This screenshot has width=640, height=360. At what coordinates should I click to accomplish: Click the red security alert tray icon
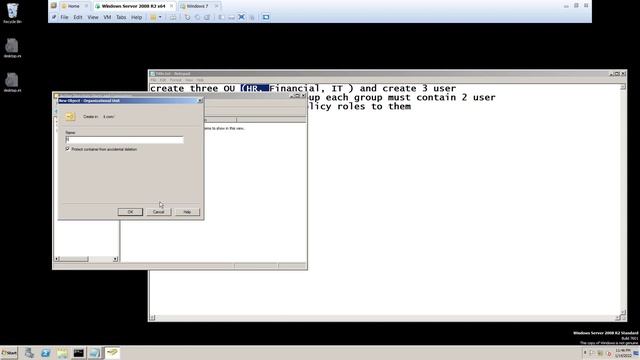pyautogui.click(x=609, y=353)
